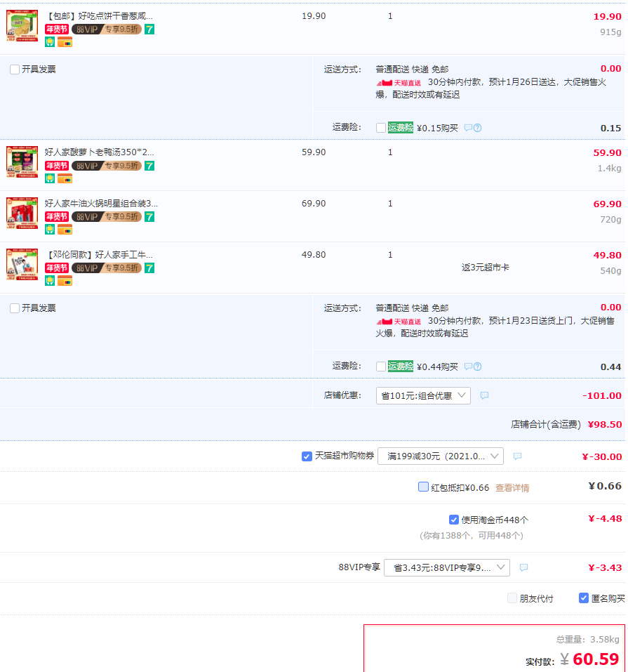Screen dimensions: 628x672
Task: Click the 年货节 badge on 邓伦同款 row
Action: 57,268
